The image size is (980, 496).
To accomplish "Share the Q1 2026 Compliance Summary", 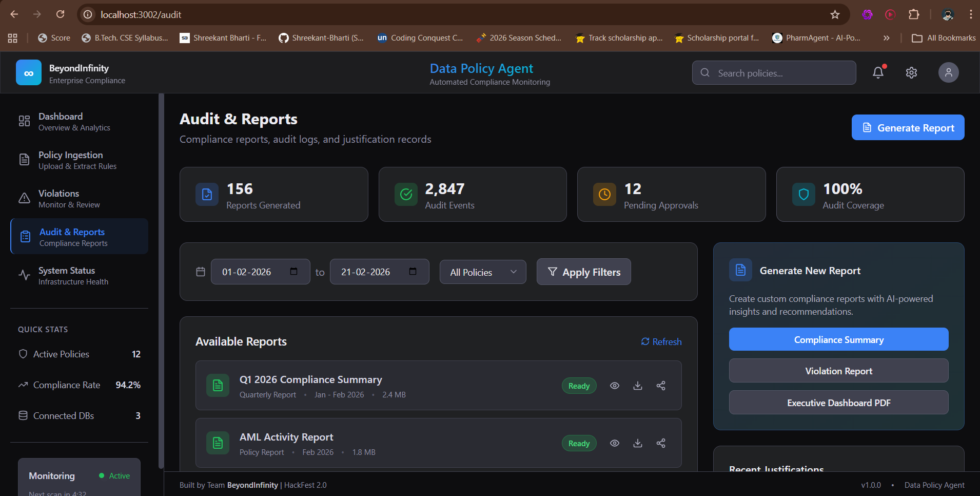I will click(661, 386).
